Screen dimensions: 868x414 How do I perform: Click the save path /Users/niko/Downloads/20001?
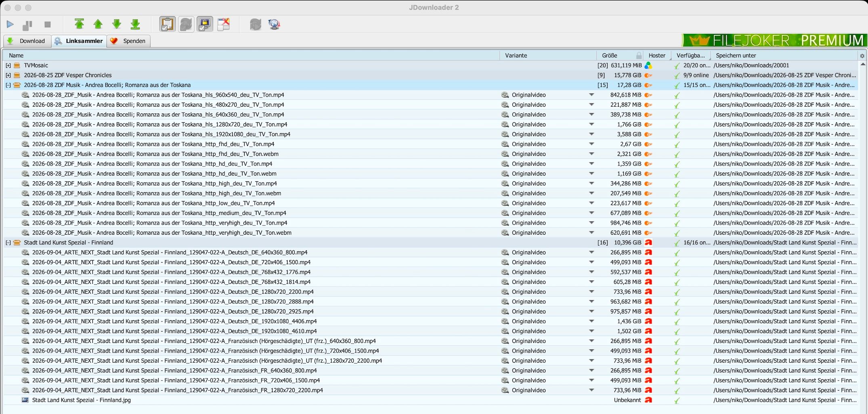tap(751, 65)
